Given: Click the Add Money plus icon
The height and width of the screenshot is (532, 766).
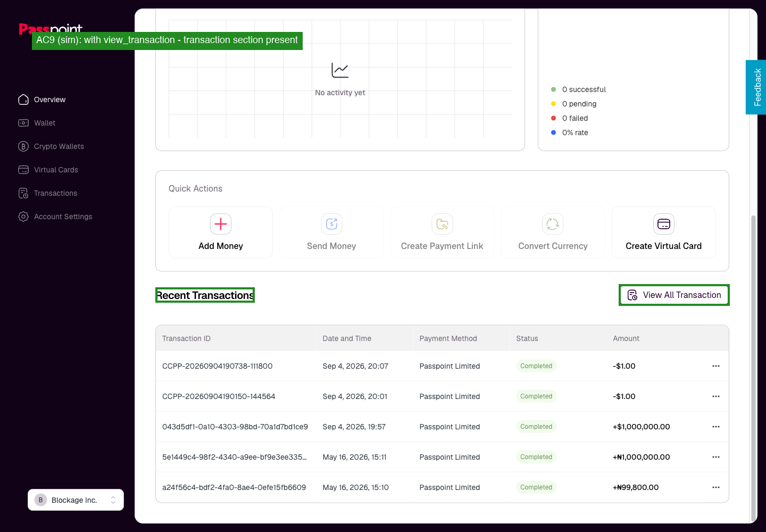Looking at the screenshot, I should point(221,224).
